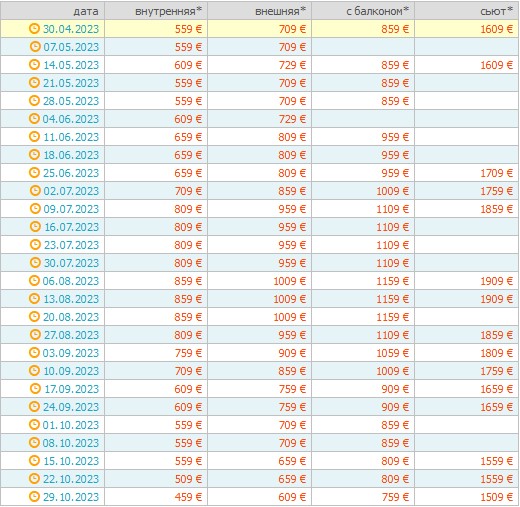Click clock icon beside 11.06.2023
Viewport: 520px width, 507px height.
(34, 137)
